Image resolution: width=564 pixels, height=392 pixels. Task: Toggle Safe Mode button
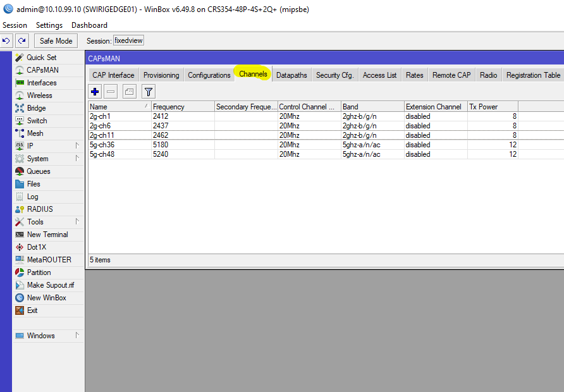tap(56, 41)
